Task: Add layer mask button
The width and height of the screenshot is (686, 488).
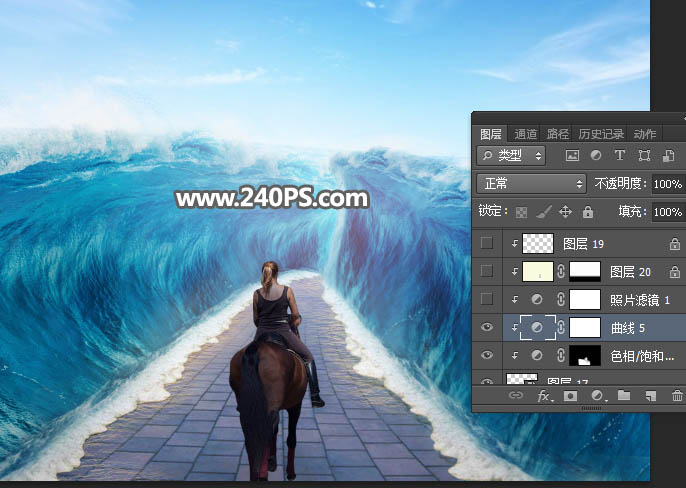Action: pyautogui.click(x=570, y=396)
